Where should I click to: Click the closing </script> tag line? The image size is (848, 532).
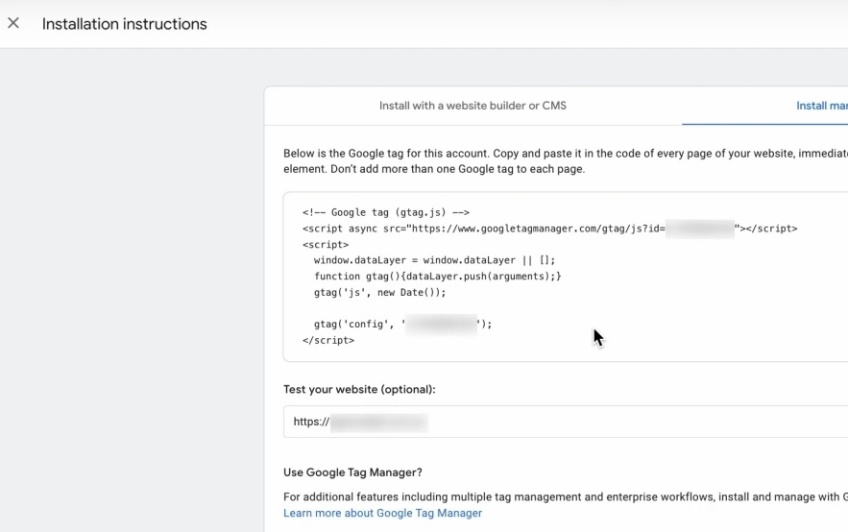328,340
